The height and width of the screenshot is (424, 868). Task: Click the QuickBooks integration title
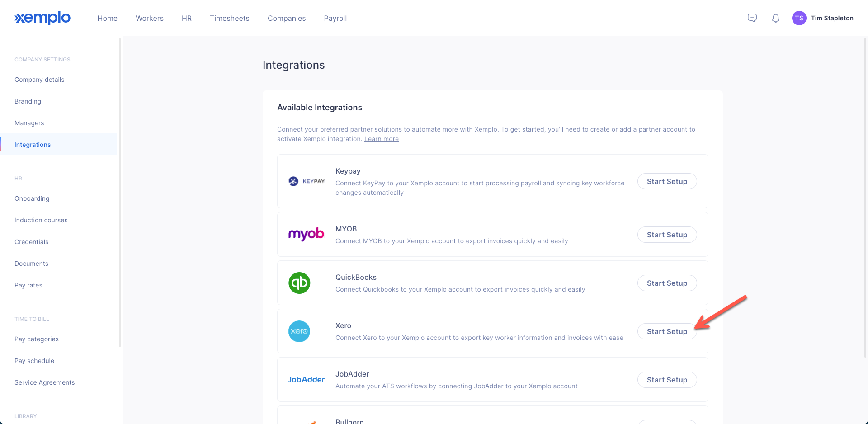coord(356,277)
